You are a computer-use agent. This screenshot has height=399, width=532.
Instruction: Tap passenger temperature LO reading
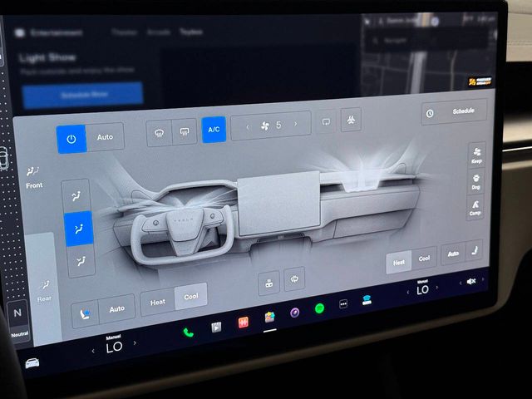click(423, 290)
